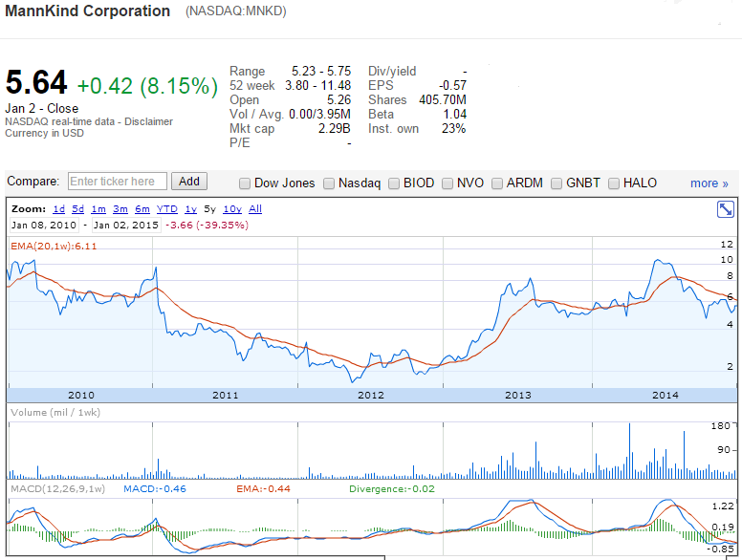Viewport: 742px width, 560px height.
Task: Choose the 5y zoom option
Action: pyautogui.click(x=209, y=209)
